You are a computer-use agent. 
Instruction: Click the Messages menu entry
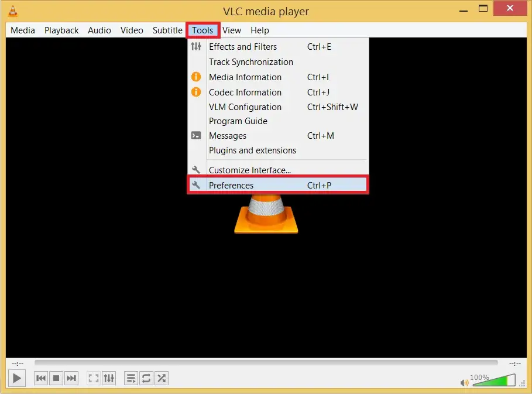[x=228, y=136]
